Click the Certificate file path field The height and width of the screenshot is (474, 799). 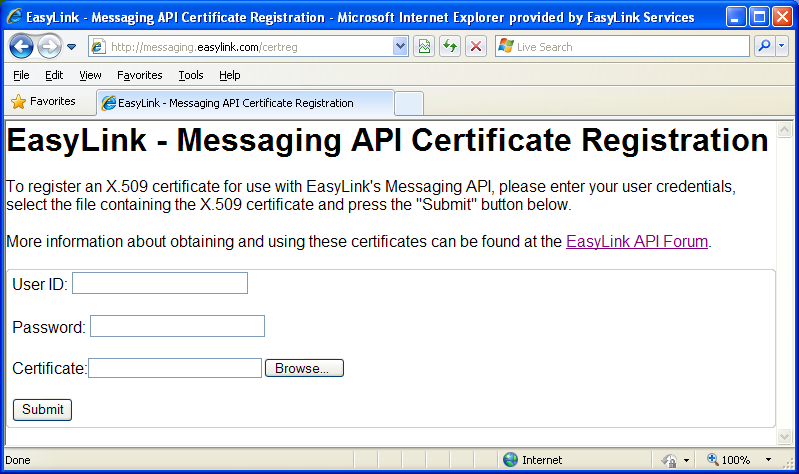coord(175,368)
